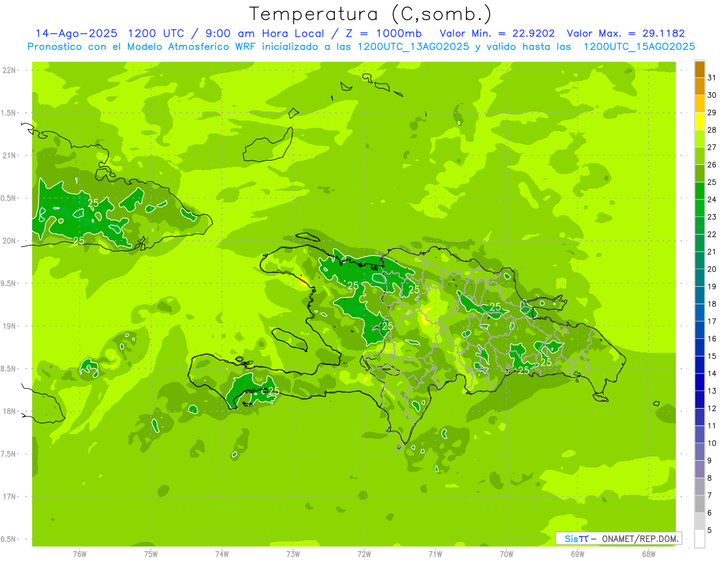Click the '19N' latitude label

point(10,326)
